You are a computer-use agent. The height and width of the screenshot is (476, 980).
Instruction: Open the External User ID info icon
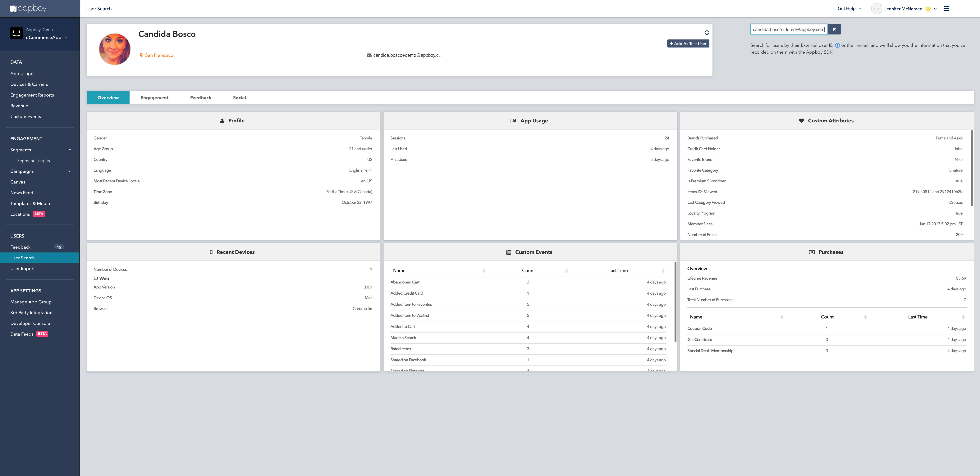837,45
